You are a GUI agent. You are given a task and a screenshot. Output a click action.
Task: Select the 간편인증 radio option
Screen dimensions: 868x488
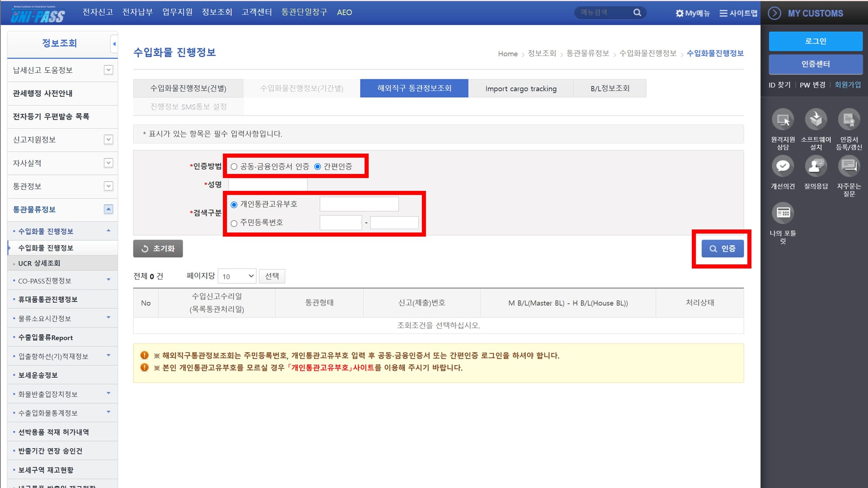[x=318, y=167]
